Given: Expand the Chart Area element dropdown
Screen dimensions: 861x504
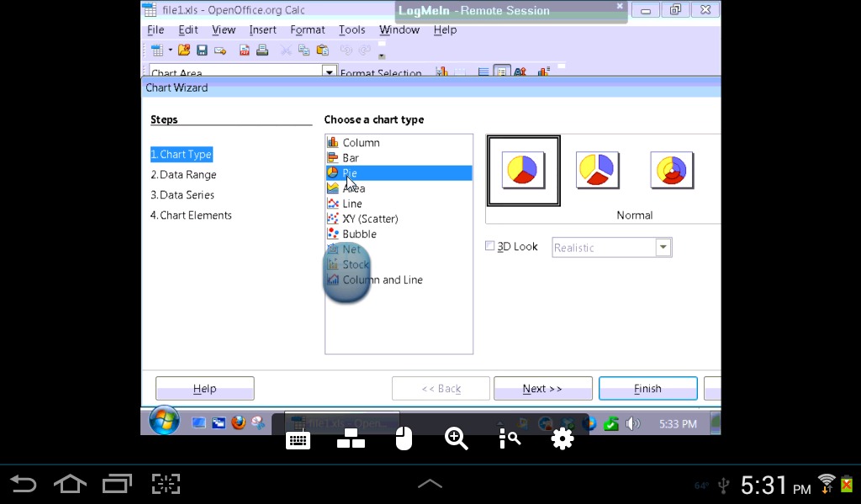Looking at the screenshot, I should [329, 72].
